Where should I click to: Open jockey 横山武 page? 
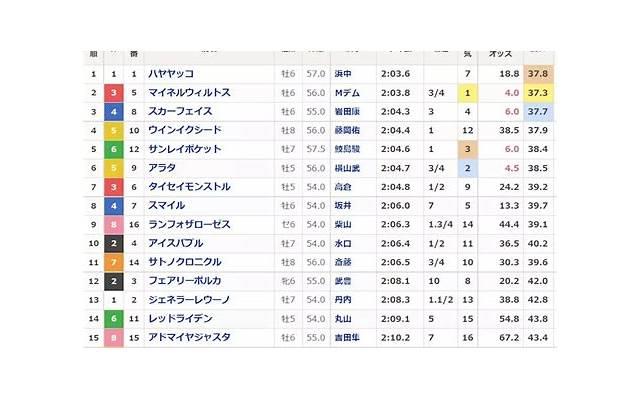347,168
